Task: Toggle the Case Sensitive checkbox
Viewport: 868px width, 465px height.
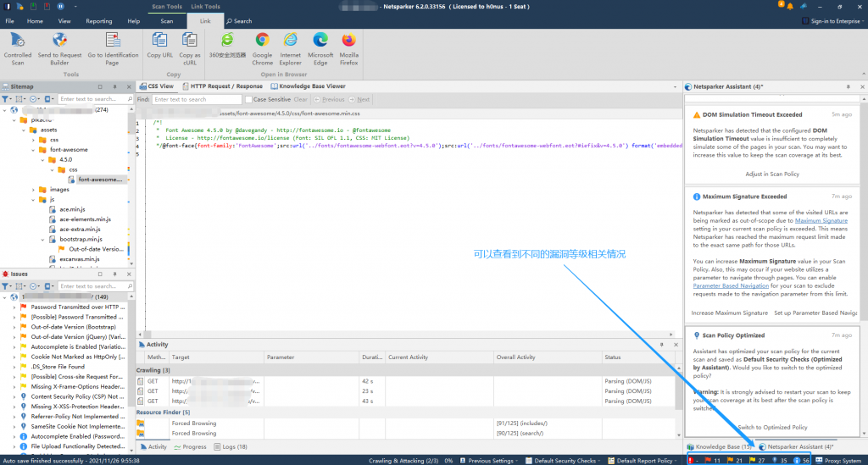Action: [x=248, y=100]
